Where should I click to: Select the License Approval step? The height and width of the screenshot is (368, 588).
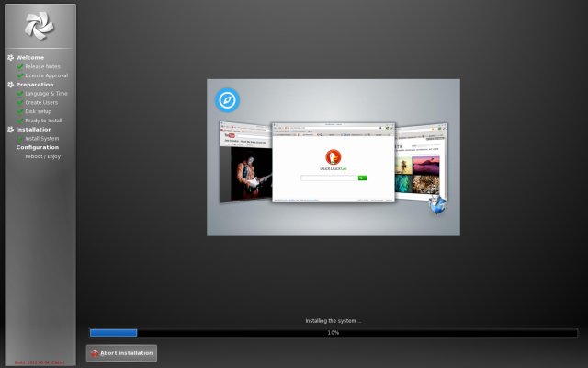pyautogui.click(x=46, y=75)
